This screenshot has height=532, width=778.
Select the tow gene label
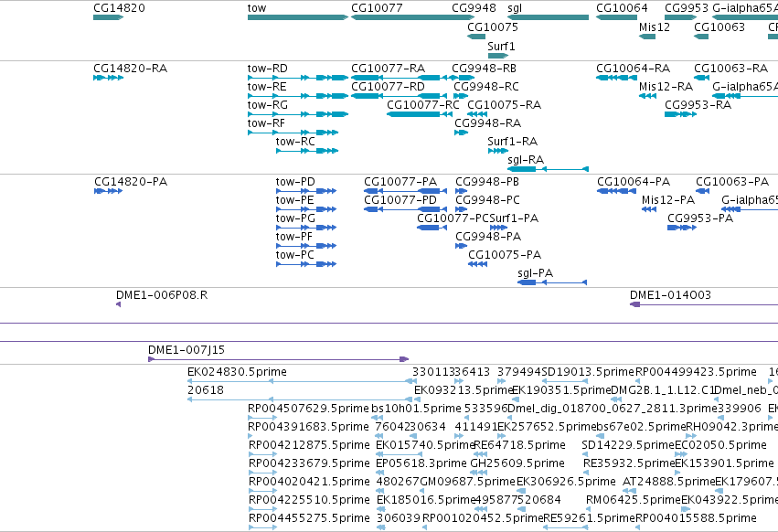(257, 8)
